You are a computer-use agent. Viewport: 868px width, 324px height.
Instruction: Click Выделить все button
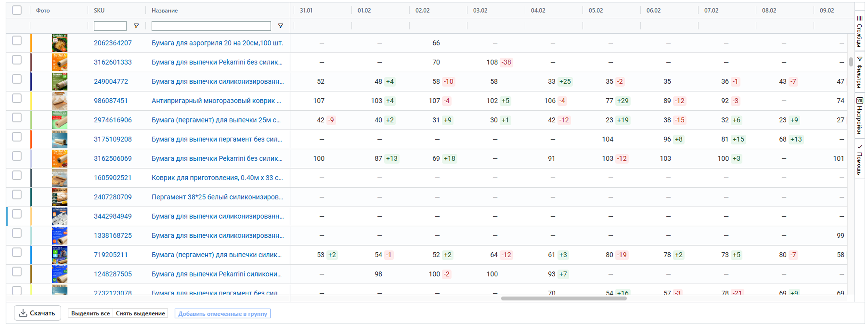click(x=90, y=313)
